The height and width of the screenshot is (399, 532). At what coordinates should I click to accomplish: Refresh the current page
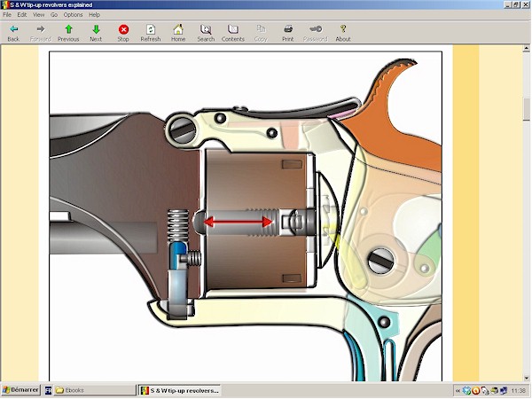tap(151, 34)
